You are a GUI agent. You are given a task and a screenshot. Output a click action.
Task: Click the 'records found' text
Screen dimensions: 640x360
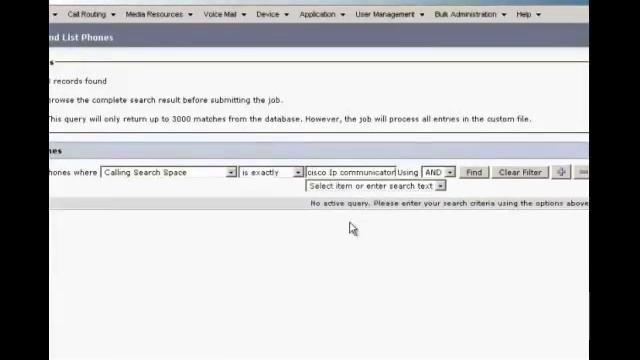click(x=80, y=81)
